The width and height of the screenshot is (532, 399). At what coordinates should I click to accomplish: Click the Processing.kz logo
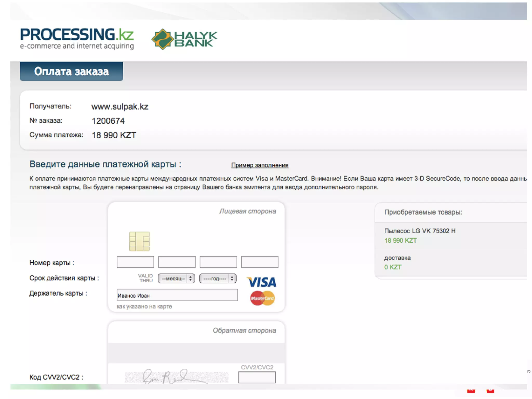click(77, 38)
